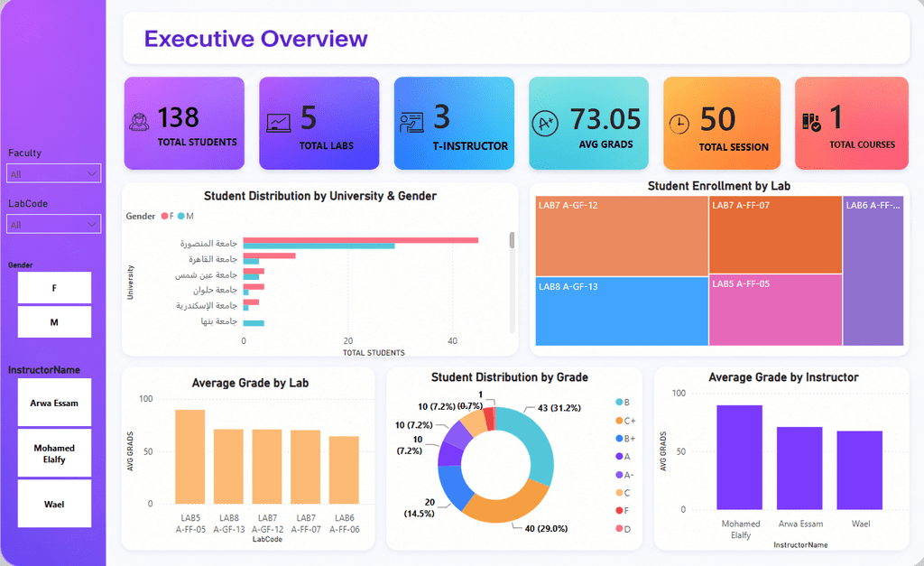The width and height of the screenshot is (924, 566).
Task: Click the student icon on Total Students card
Action: [x=139, y=122]
